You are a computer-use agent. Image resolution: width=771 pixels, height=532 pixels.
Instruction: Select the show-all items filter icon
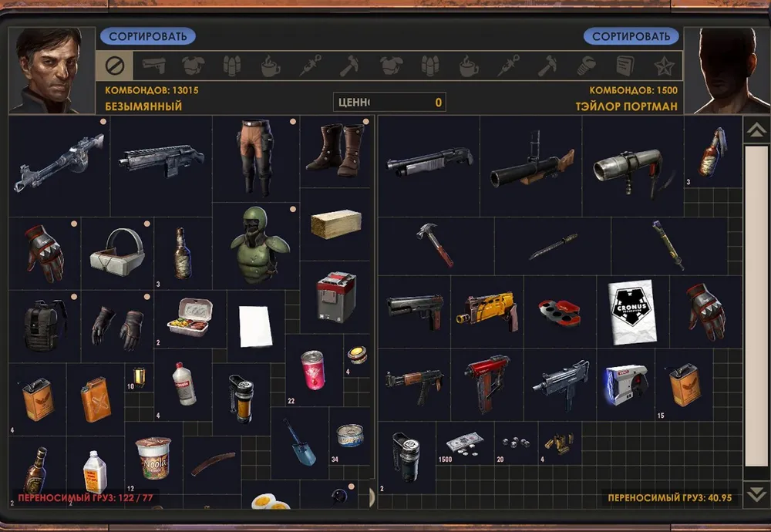pos(114,66)
